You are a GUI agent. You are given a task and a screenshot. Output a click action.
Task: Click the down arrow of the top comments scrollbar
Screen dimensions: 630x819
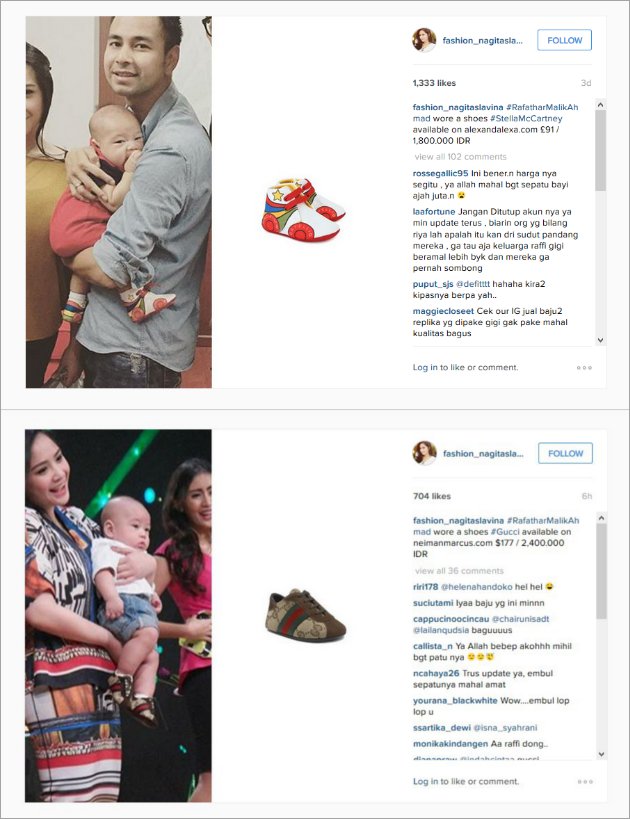tap(600, 340)
